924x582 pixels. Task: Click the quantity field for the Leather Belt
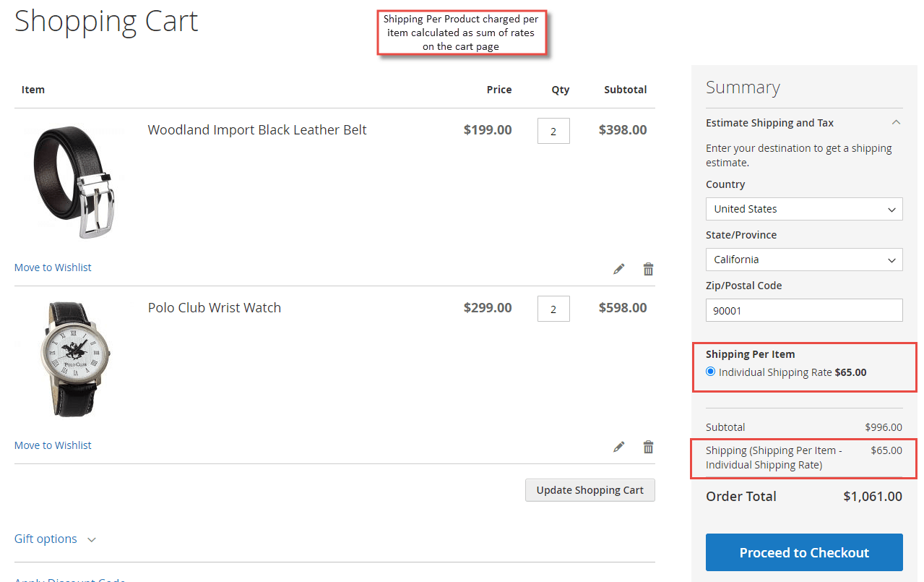point(553,131)
